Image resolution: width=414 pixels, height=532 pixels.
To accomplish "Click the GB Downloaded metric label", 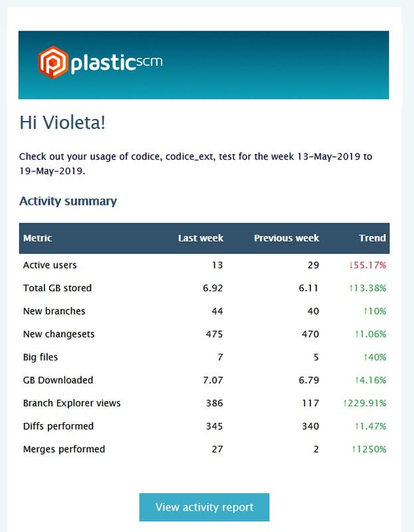I will 58,380.
